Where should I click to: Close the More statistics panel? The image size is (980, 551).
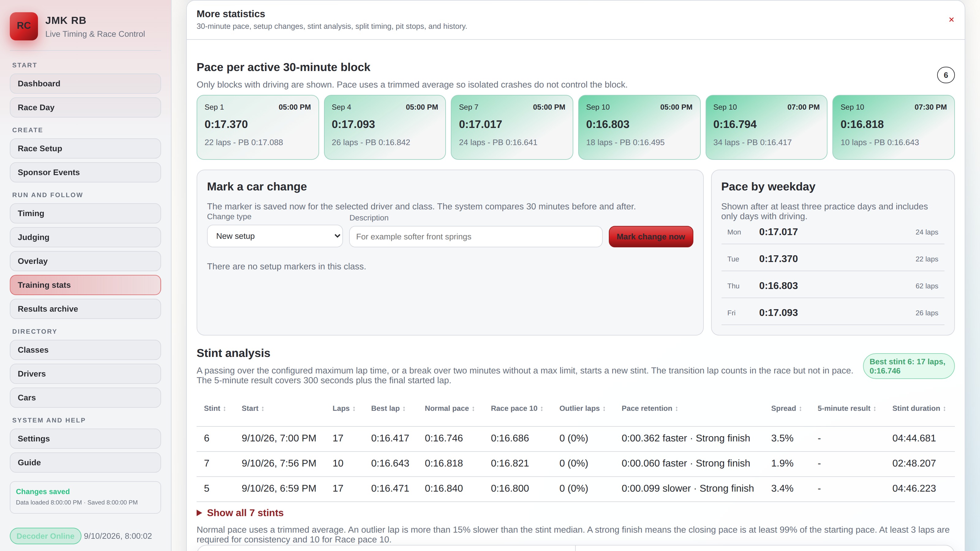click(951, 20)
